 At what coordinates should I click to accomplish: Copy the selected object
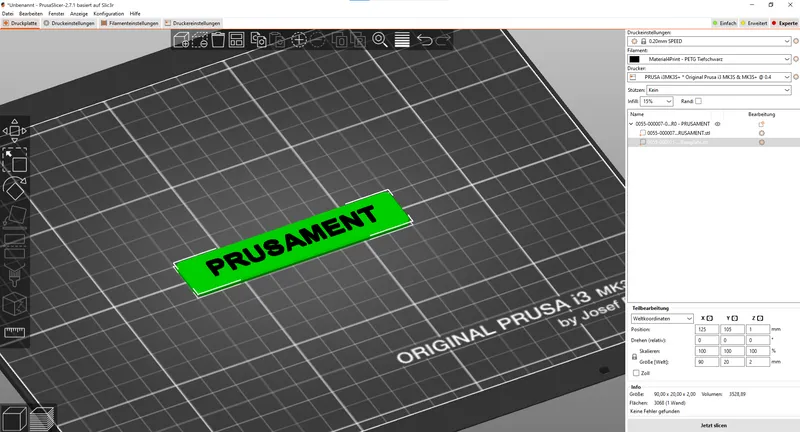pyautogui.click(x=259, y=40)
